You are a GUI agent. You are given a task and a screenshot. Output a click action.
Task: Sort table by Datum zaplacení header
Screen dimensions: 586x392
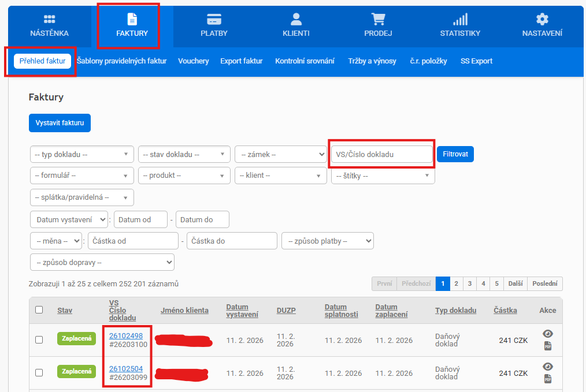391,311
